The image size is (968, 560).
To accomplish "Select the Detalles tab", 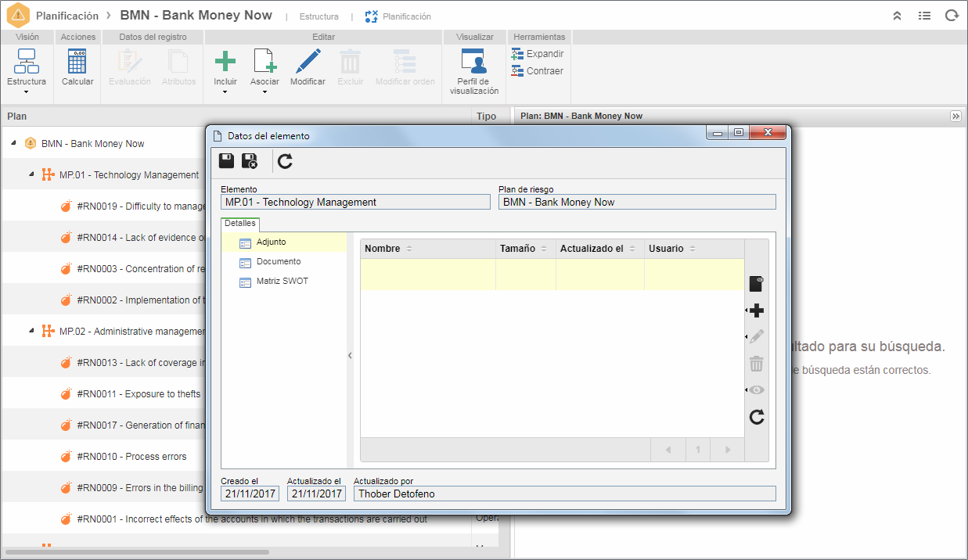I will tap(240, 224).
